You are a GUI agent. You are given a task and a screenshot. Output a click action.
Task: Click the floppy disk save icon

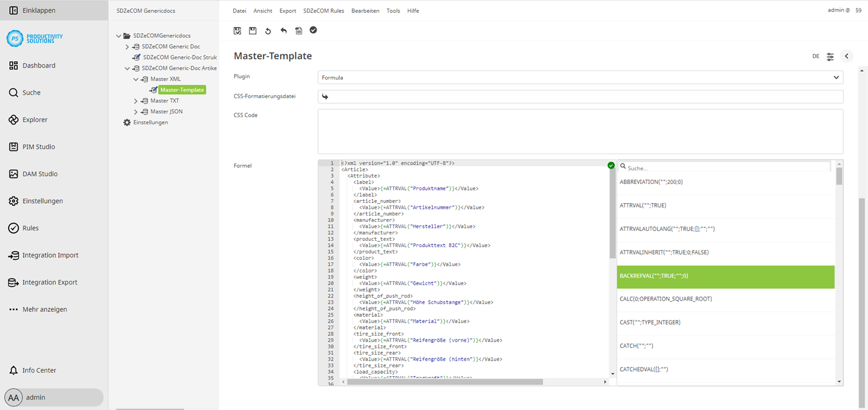(x=253, y=30)
